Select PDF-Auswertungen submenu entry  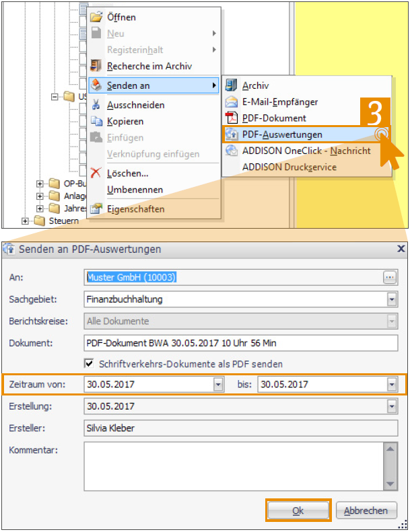(x=307, y=135)
